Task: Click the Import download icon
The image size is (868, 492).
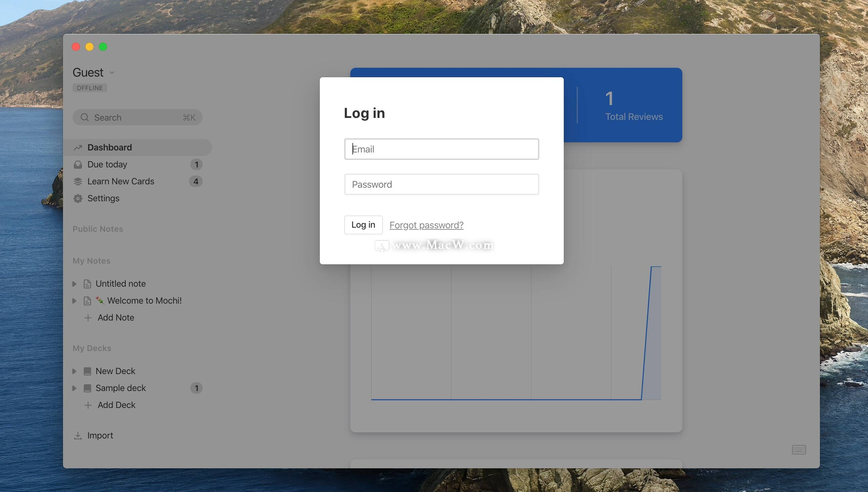Action: 78,436
